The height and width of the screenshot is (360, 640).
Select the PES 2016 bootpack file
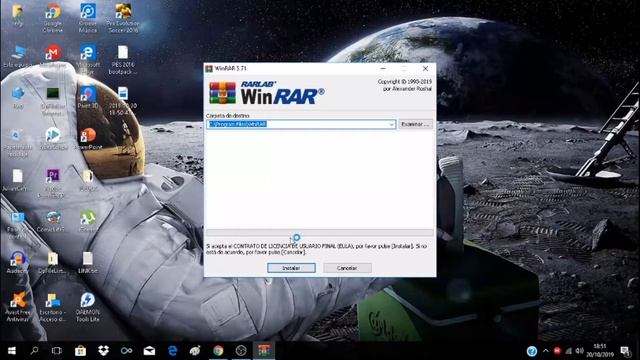click(123, 59)
